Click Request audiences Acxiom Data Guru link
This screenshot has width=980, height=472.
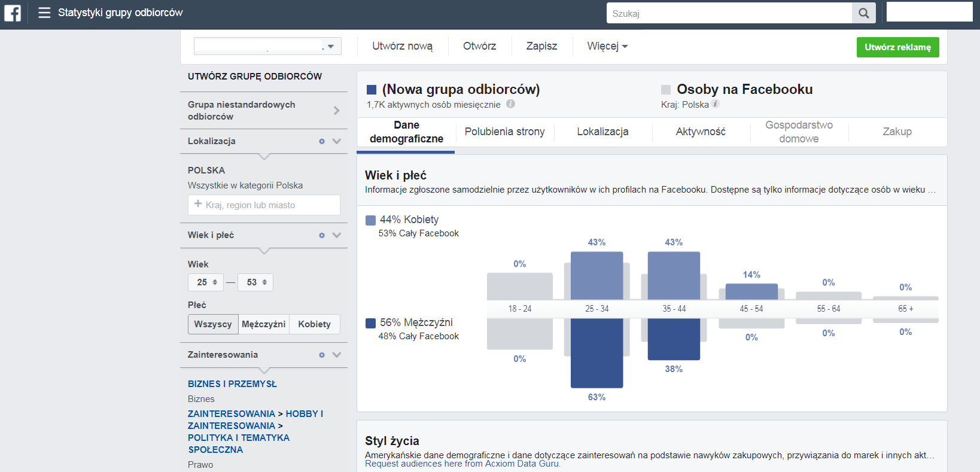462,464
